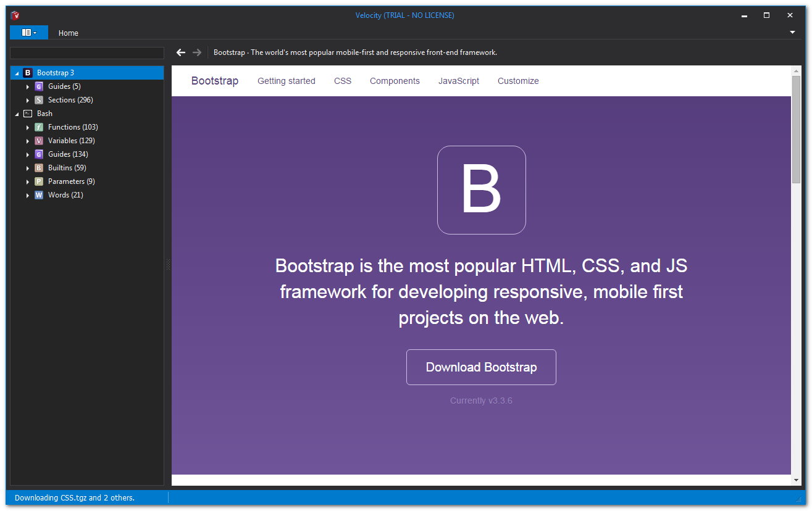Image resolution: width=812 pixels, height=511 pixels.
Task: Click the Sections gray S icon
Action: (39, 100)
